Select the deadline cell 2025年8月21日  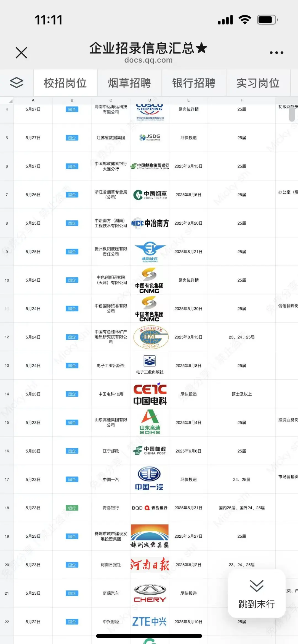pyautogui.click(x=188, y=252)
